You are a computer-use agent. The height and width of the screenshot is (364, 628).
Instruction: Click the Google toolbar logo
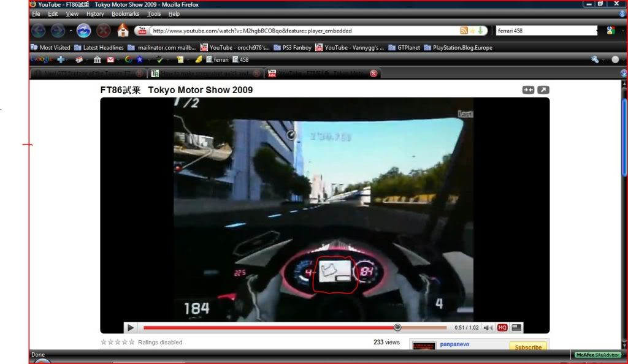click(x=41, y=59)
